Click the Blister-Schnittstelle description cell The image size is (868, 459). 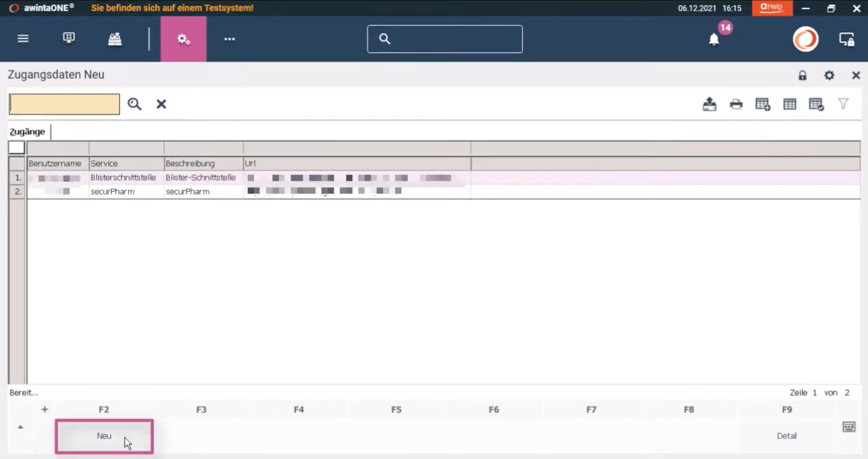(204, 177)
